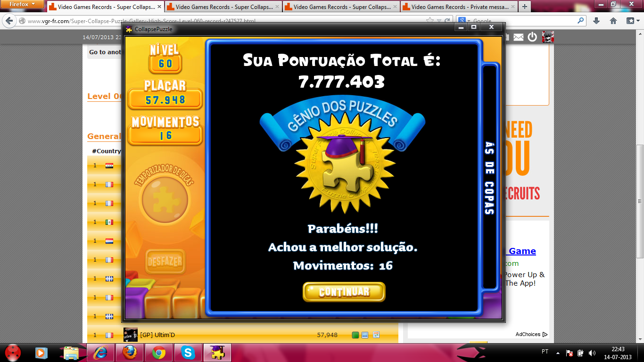This screenshot has height=362, width=644.
Task: Click the volume icon in system tray
Action: tap(592, 353)
